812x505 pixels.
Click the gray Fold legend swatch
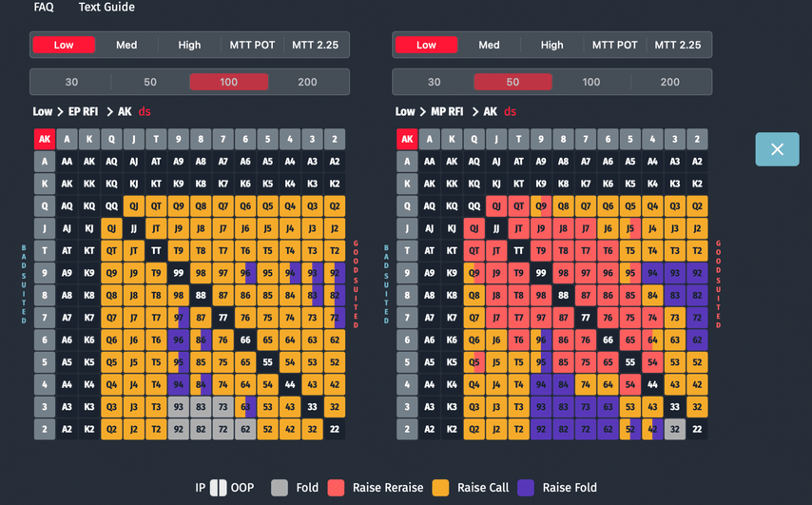(280, 488)
